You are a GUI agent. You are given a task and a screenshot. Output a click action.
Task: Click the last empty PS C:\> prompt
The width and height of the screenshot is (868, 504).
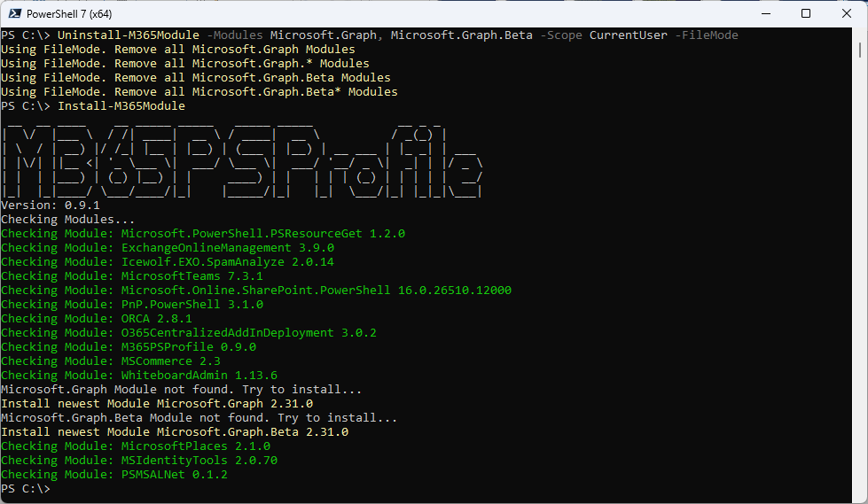27,489
